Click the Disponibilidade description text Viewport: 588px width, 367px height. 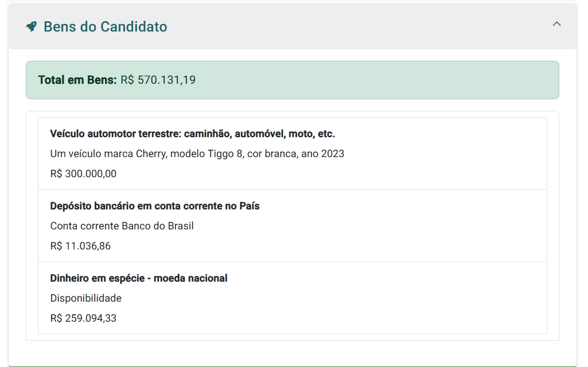point(84,298)
